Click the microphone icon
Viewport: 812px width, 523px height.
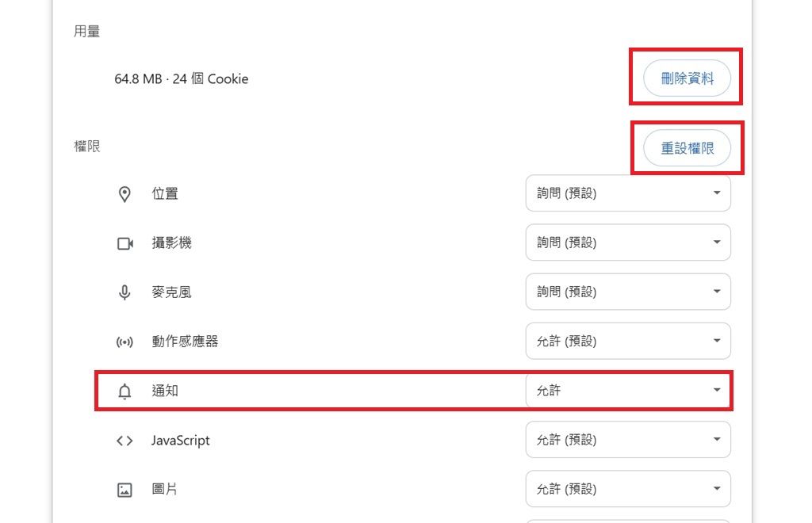[x=124, y=292]
